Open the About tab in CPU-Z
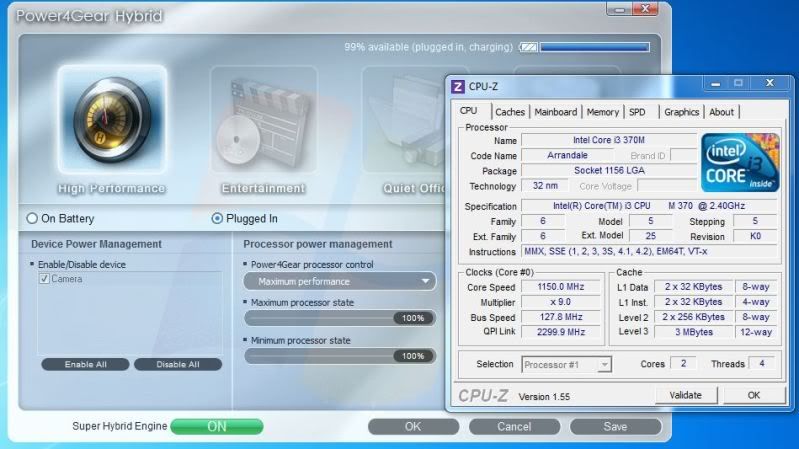Viewport: 799px width, 449px height. (722, 112)
